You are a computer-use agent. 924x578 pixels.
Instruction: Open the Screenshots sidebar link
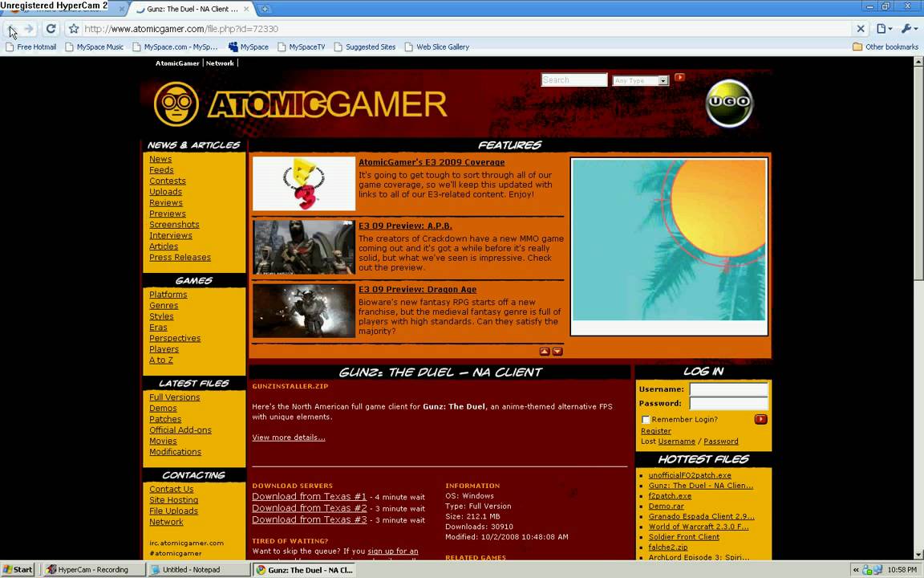coord(174,225)
